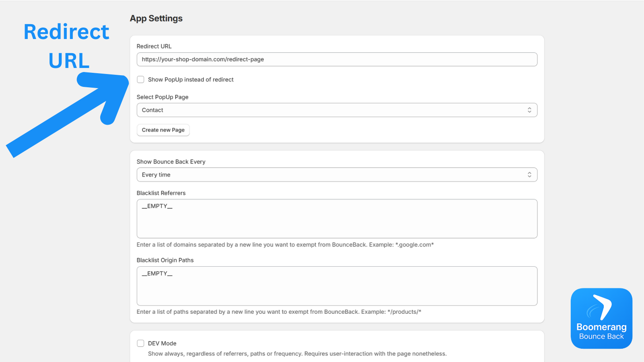Open the Show Bounce Back Every dropdown
This screenshot has width=644, height=362.
[x=337, y=175]
